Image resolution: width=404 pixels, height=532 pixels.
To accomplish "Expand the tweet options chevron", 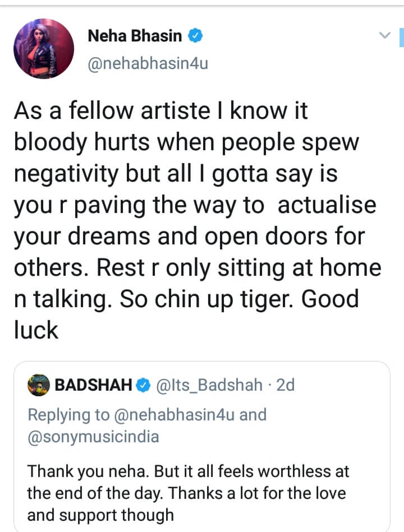I will click(384, 35).
